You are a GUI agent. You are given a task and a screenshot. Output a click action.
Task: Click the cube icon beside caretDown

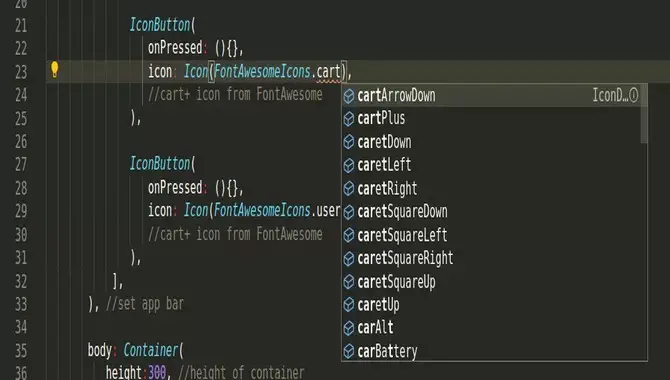click(349, 142)
